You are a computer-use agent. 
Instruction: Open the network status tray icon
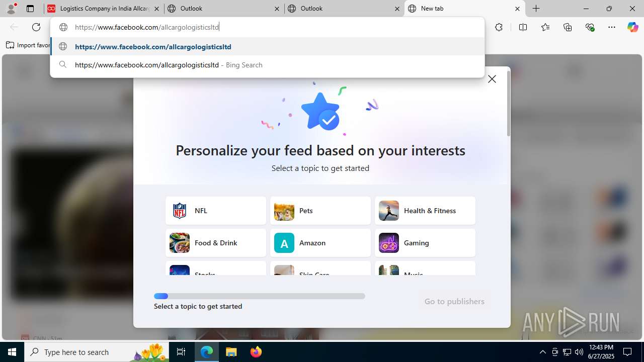point(567,352)
